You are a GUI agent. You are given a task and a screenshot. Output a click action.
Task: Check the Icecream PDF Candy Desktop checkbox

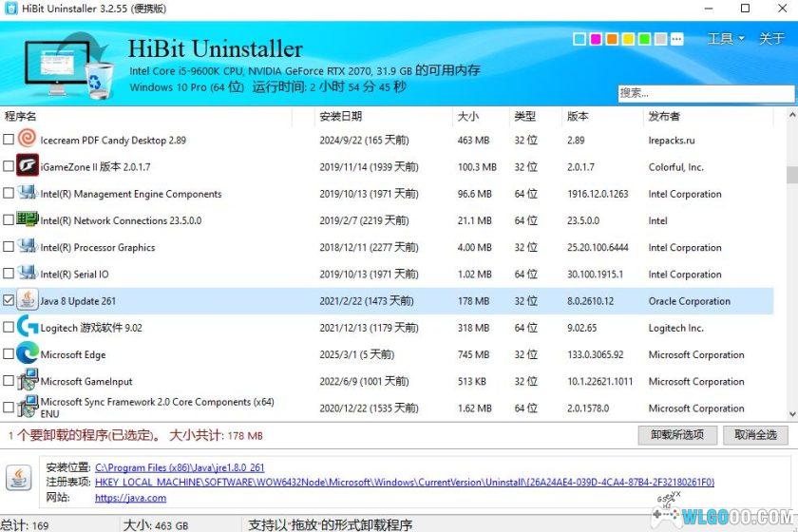[9, 139]
